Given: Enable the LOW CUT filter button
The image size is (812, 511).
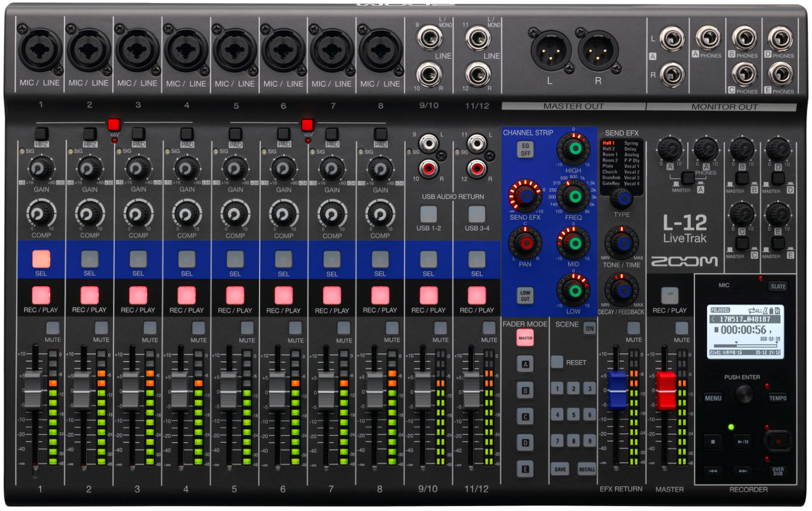Looking at the screenshot, I should 525,295.
